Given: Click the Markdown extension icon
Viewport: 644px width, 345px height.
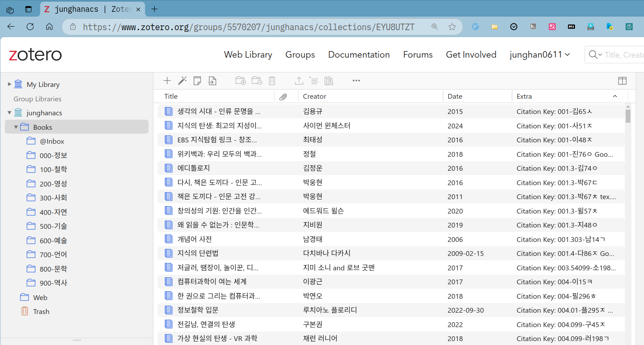Looking at the screenshot, I should (x=571, y=27).
